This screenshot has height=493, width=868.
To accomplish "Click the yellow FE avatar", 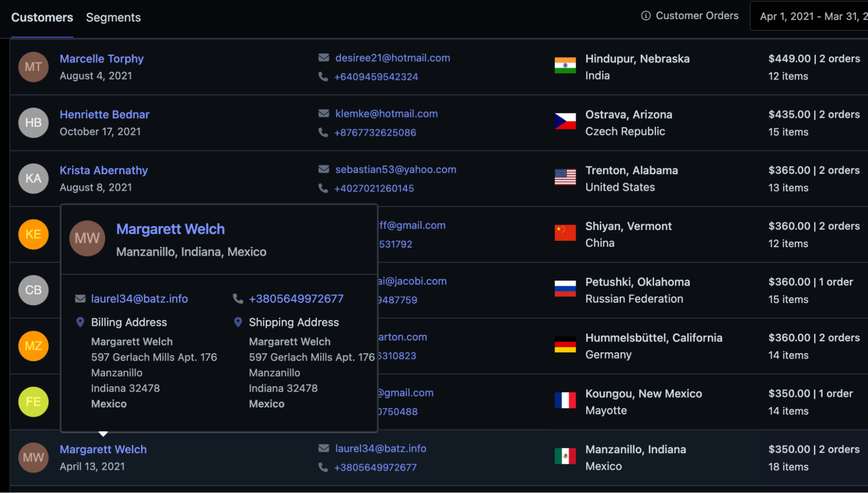I will [x=33, y=402].
